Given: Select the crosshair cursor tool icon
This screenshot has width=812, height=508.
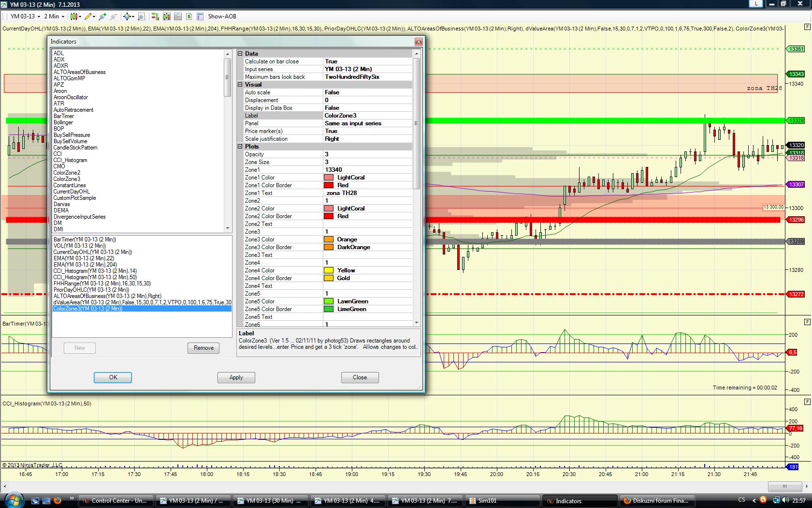Looking at the screenshot, I should 127,16.
